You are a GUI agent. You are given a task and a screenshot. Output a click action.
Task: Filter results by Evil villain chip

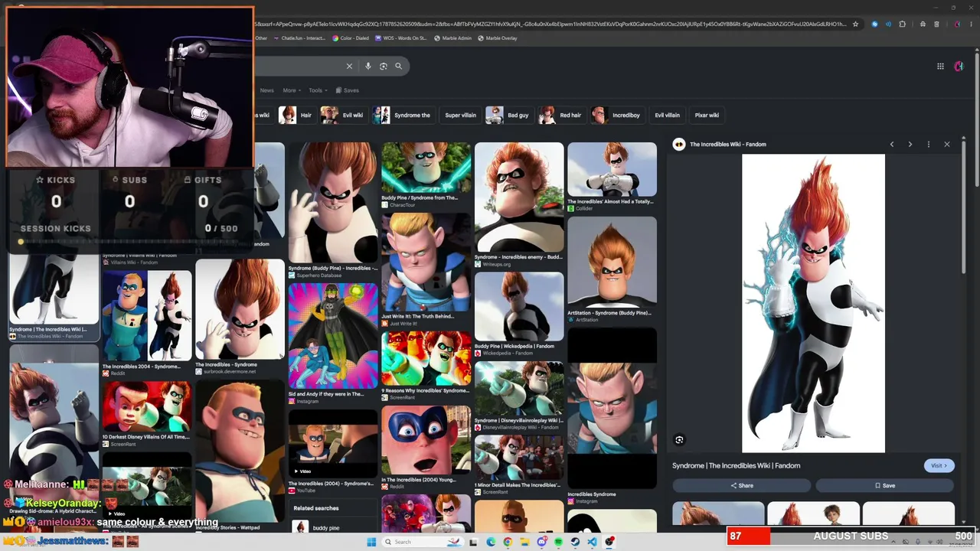[x=667, y=115]
